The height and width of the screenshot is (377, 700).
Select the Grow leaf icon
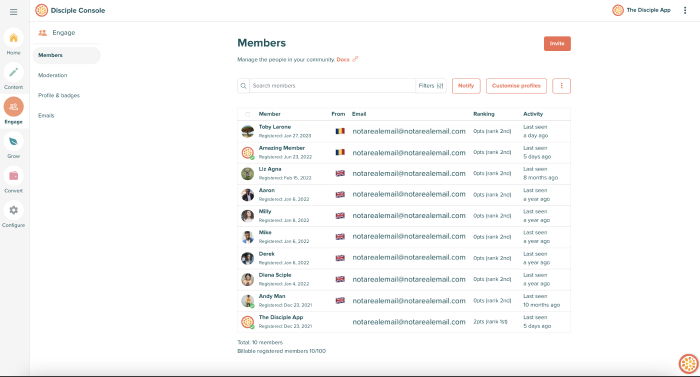click(x=13, y=142)
